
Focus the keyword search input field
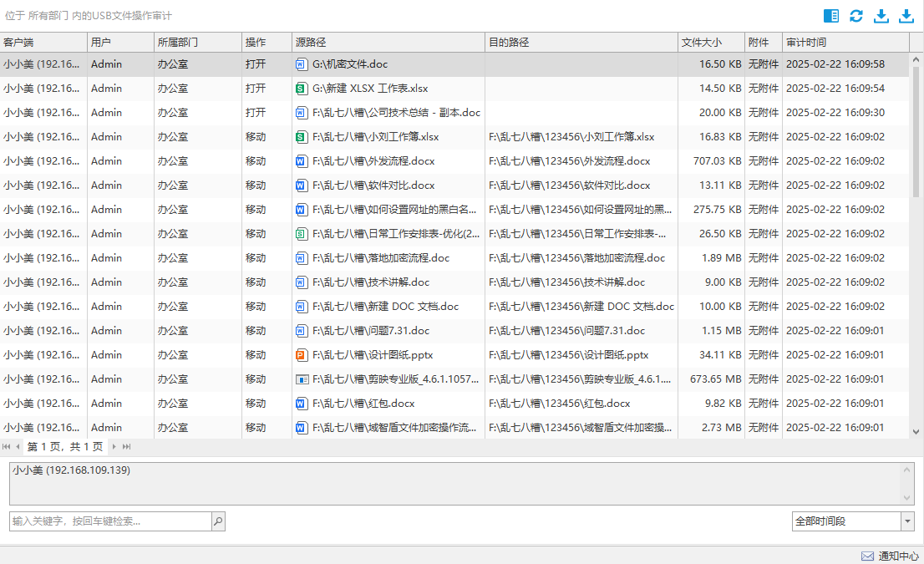tap(109, 521)
